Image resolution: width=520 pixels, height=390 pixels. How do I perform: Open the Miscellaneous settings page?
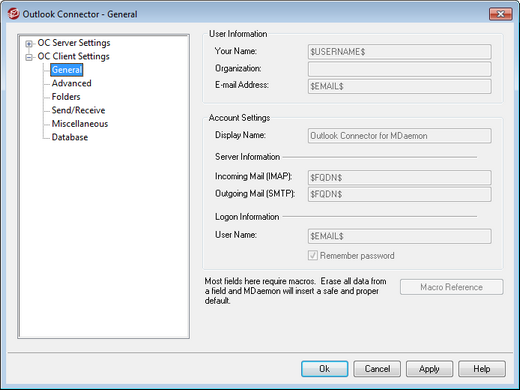80,124
